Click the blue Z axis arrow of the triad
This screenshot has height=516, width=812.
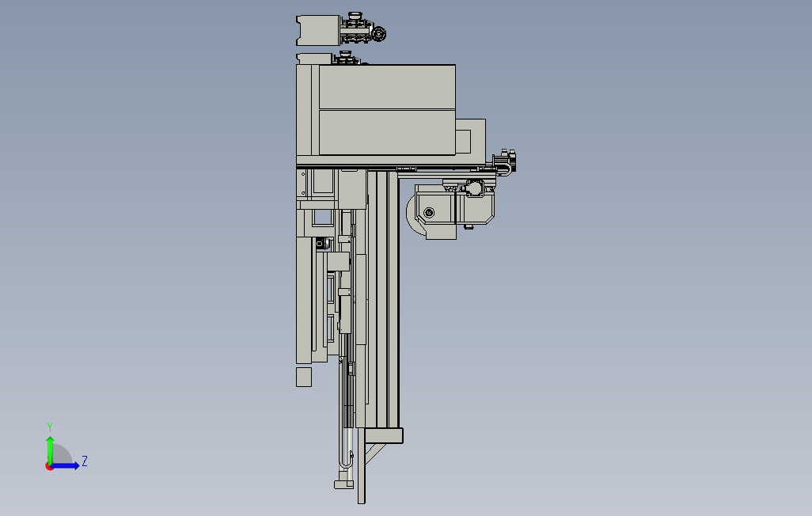(x=65, y=466)
